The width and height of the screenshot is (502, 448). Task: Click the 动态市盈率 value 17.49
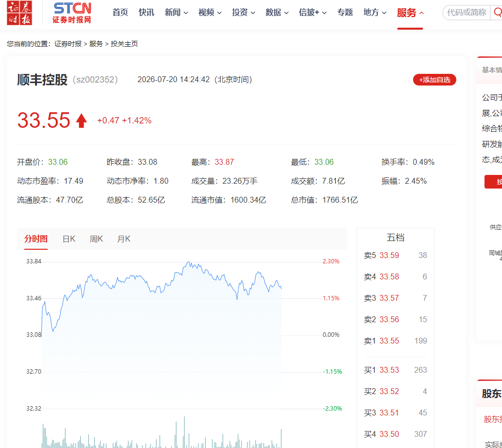click(73, 181)
